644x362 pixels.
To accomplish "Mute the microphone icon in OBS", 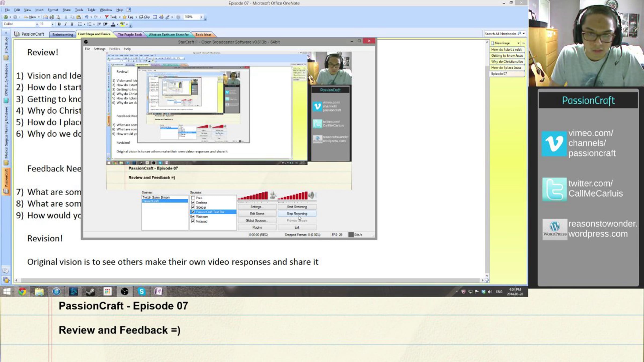I will (273, 195).
